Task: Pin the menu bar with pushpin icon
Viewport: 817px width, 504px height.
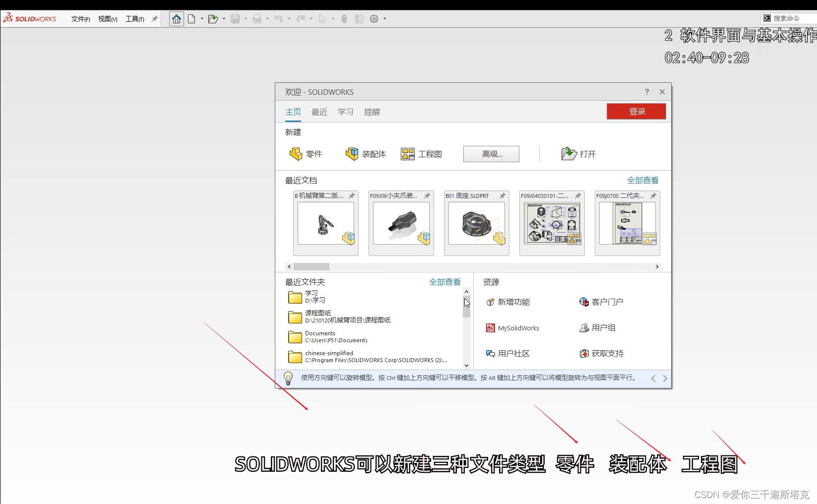Action: tap(155, 19)
